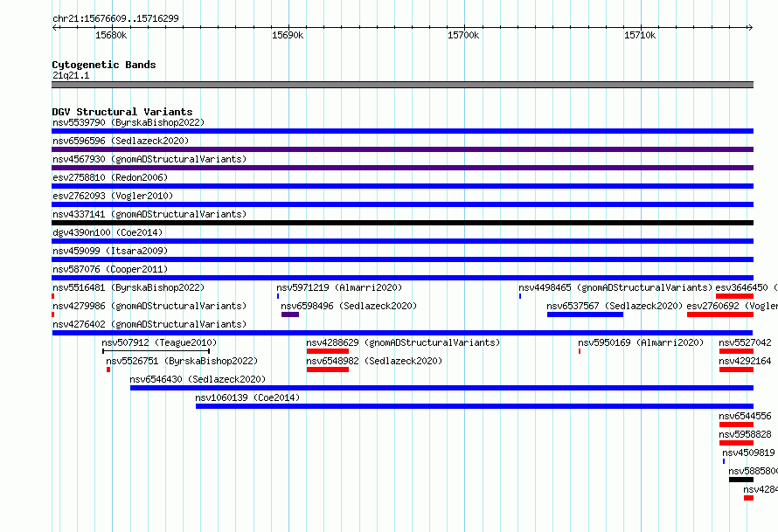Viewport: 778px width, 532px height.
Task: Open the nsv5958828 variant label
Action: [745, 434]
